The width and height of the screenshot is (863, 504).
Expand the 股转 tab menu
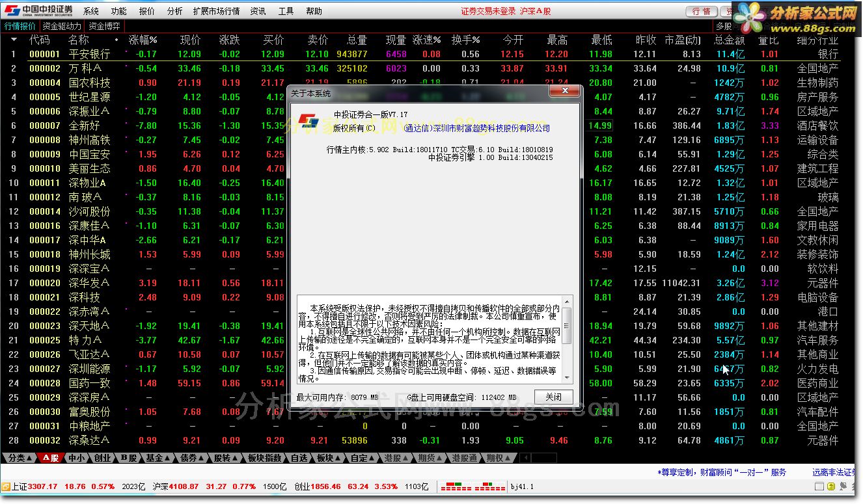pyautogui.click(x=226, y=458)
